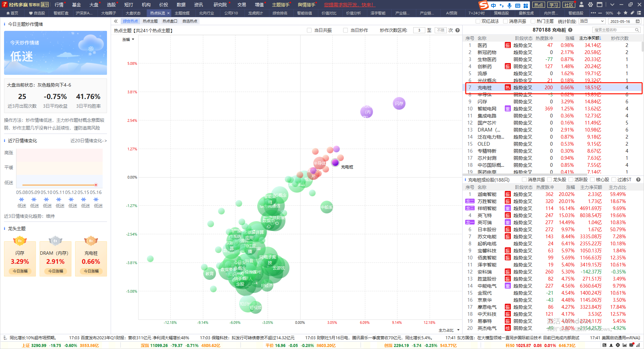Enable the 当日共振 checkbox

pos(309,30)
